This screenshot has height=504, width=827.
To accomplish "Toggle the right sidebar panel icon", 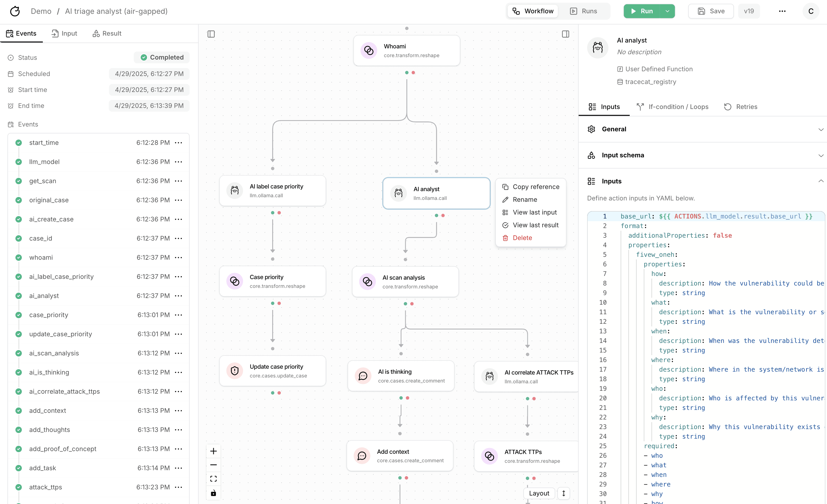I will point(566,34).
